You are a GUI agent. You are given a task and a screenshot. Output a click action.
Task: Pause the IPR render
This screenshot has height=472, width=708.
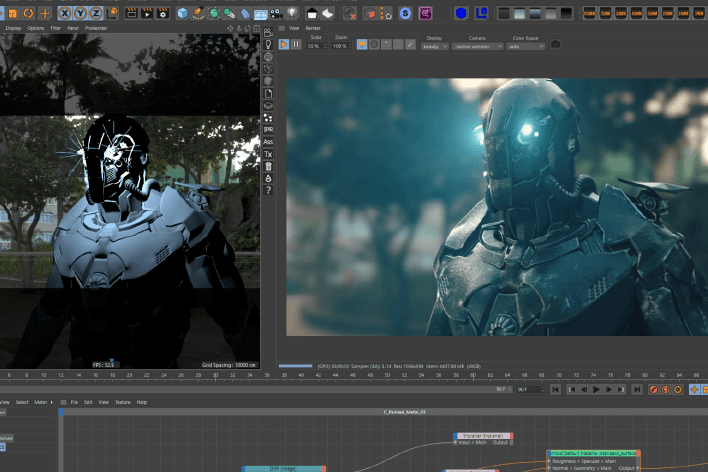(x=296, y=44)
